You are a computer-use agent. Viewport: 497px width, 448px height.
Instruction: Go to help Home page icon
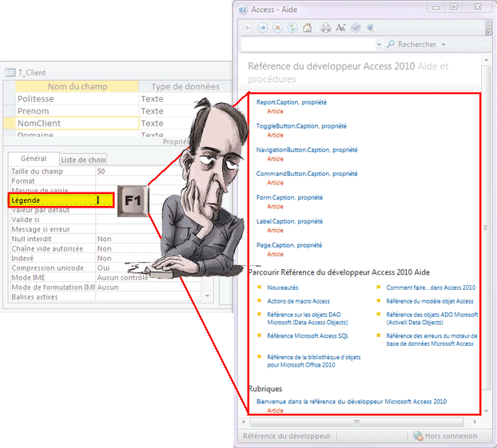(x=307, y=28)
